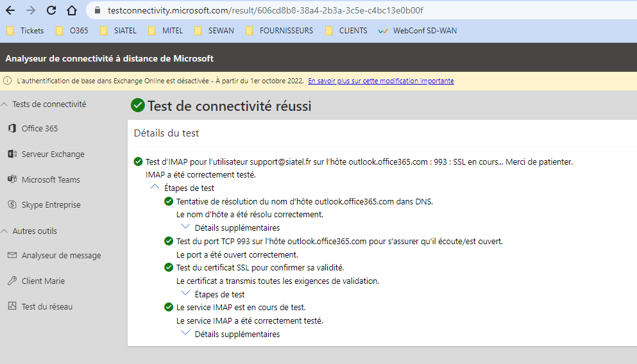
Task: Click the info icon in the yellow banner
Action: [7, 81]
